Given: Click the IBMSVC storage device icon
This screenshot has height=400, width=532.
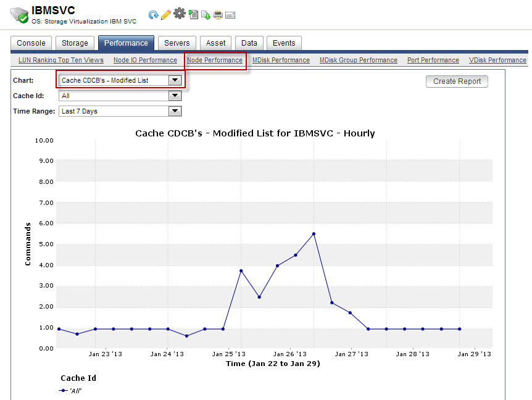Looking at the screenshot, I should 19,15.
